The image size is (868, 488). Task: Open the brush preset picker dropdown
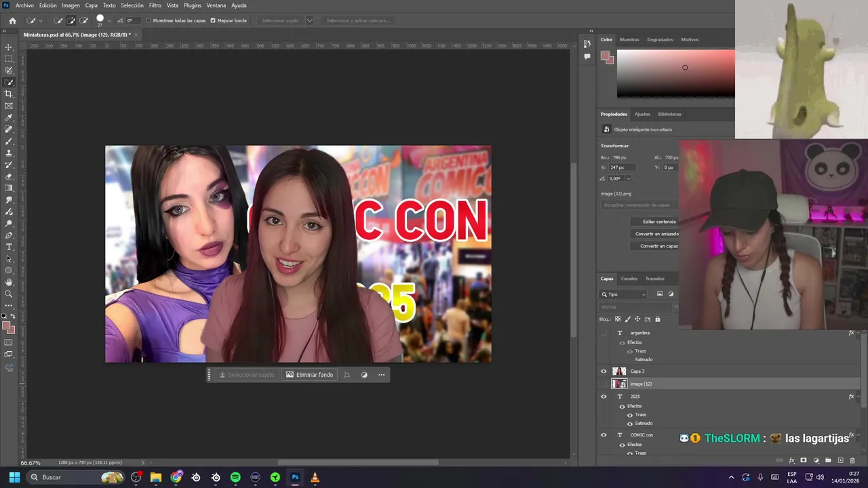pyautogui.click(x=108, y=20)
